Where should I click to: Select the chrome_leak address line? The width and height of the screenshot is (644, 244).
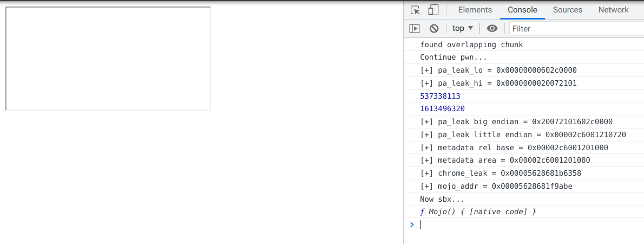click(x=501, y=173)
